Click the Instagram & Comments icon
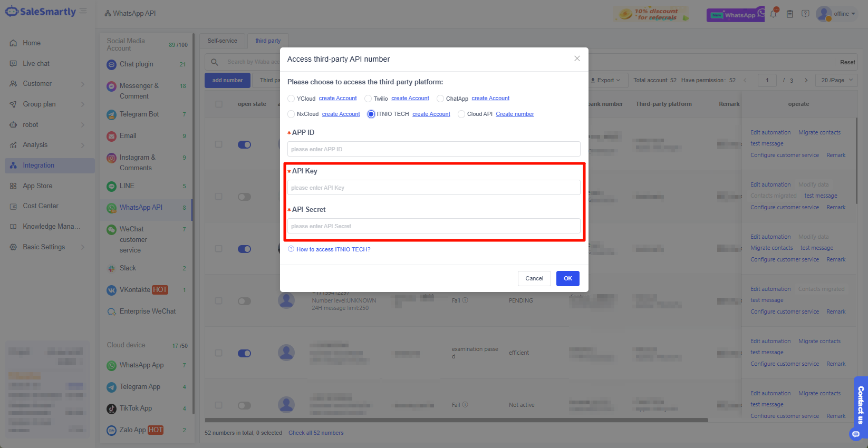This screenshot has height=448, width=868. pyautogui.click(x=111, y=158)
